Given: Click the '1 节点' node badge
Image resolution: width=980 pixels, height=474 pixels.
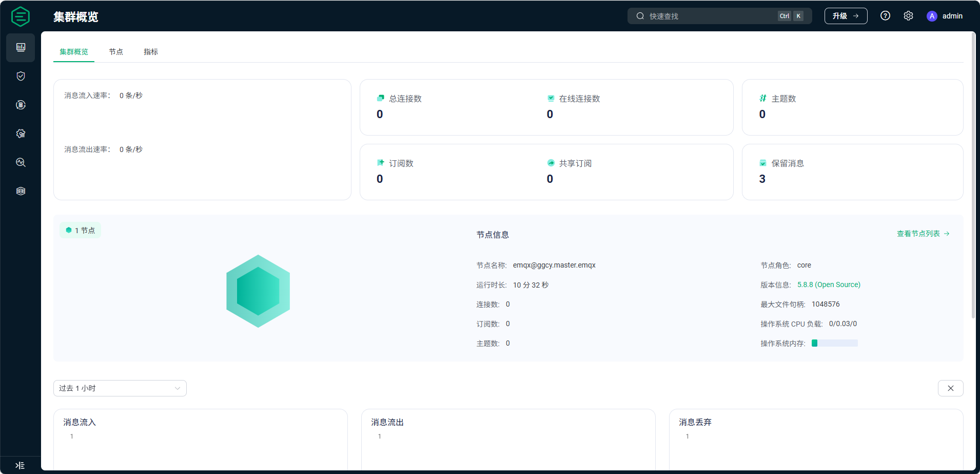Looking at the screenshot, I should coord(80,230).
